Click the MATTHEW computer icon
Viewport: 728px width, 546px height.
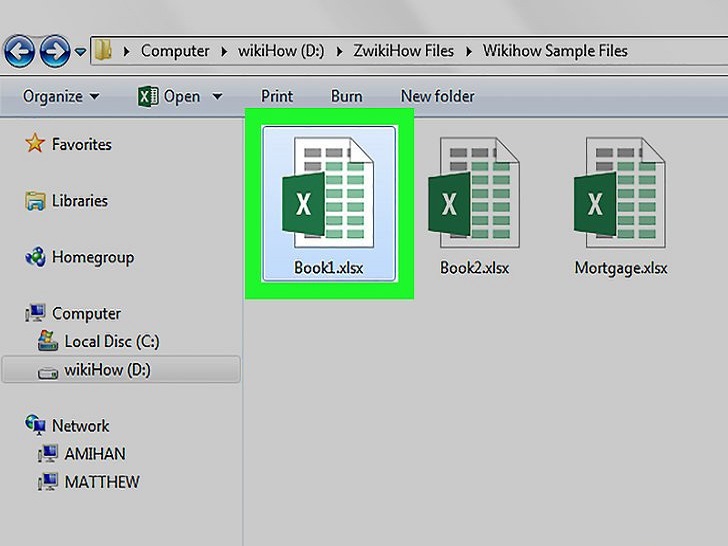(x=48, y=482)
